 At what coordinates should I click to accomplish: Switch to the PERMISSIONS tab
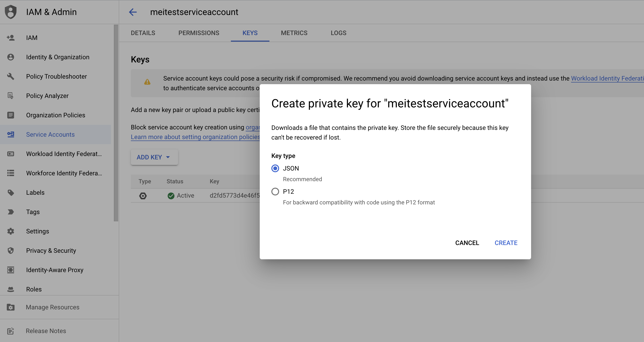199,33
